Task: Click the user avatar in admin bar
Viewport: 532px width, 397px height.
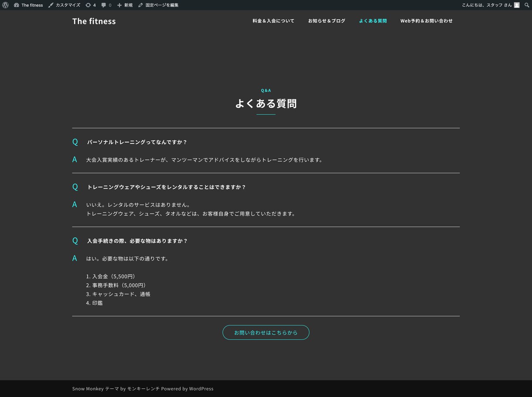Action: [517, 5]
